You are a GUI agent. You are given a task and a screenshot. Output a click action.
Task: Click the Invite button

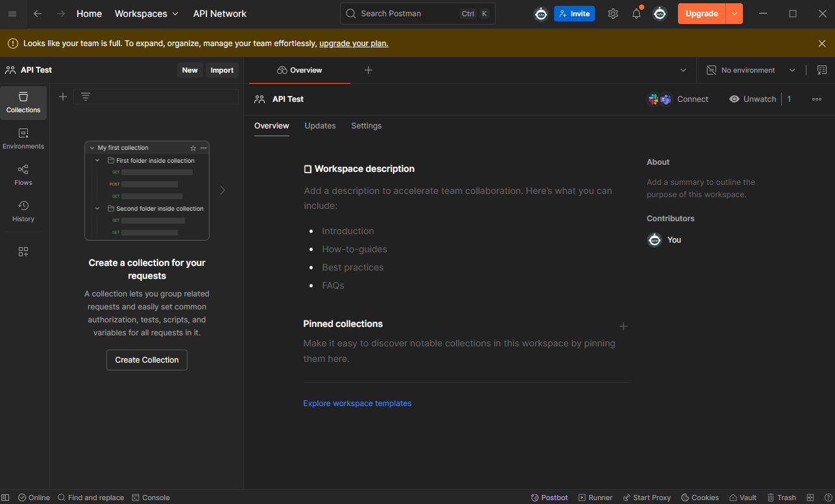(574, 14)
